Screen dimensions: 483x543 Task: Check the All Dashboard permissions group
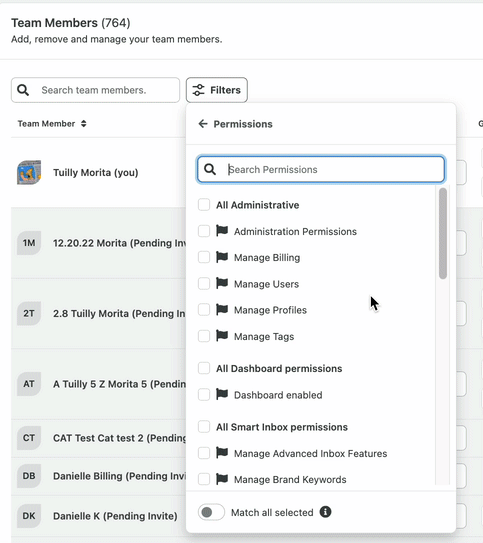204,368
